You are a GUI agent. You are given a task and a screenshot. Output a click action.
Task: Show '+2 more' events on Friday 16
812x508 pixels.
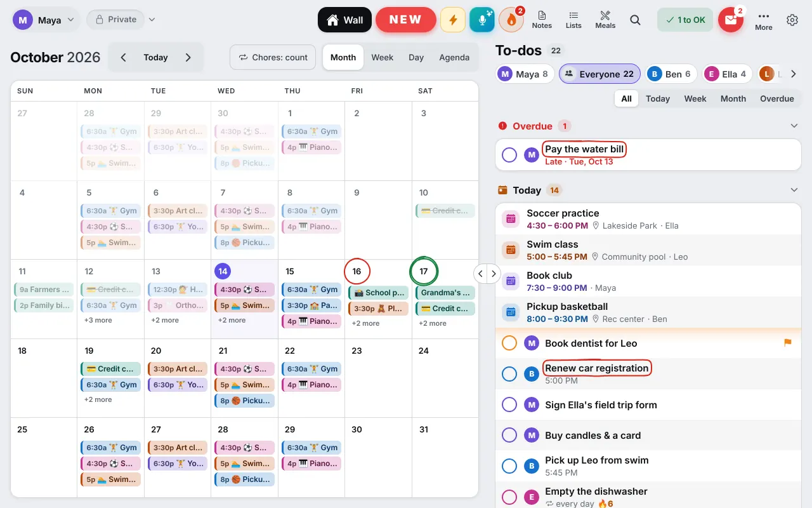(x=366, y=323)
